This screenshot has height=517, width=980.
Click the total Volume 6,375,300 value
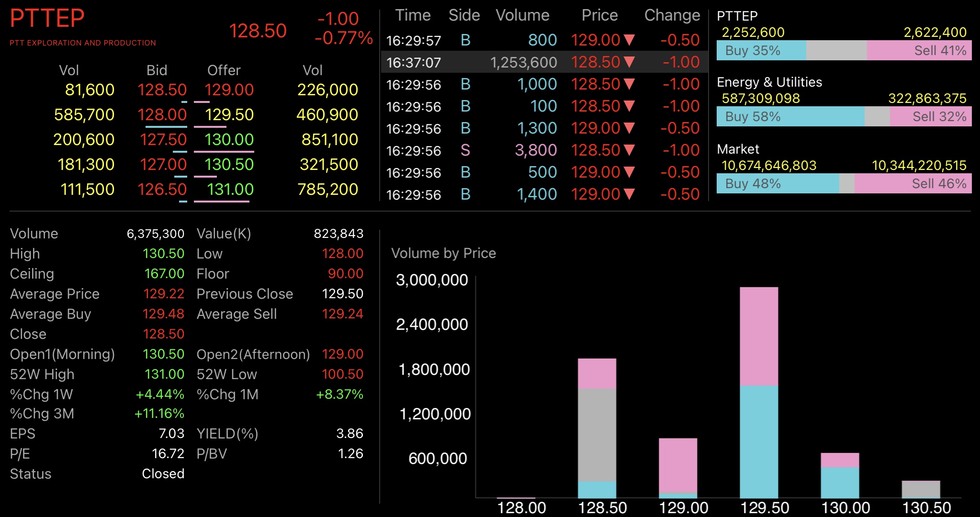click(x=155, y=234)
